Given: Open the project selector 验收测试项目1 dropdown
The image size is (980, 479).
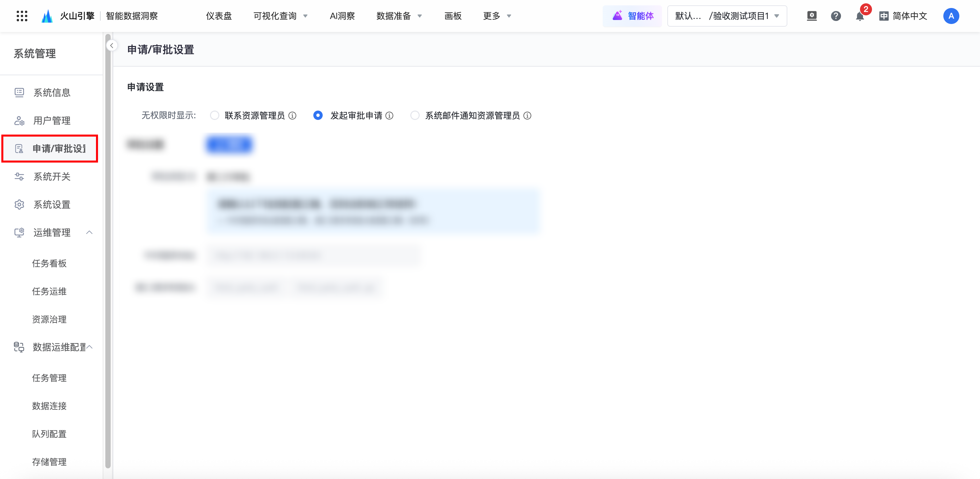Looking at the screenshot, I should (x=727, y=16).
